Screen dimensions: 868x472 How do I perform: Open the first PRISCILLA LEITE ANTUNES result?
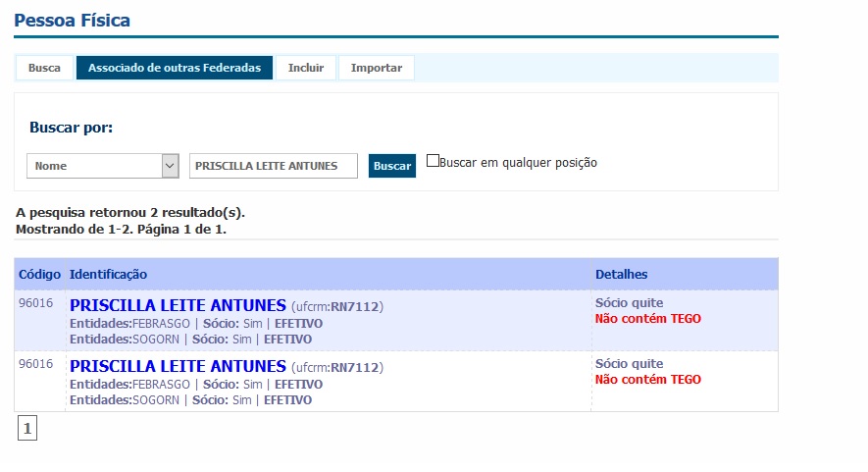point(178,306)
